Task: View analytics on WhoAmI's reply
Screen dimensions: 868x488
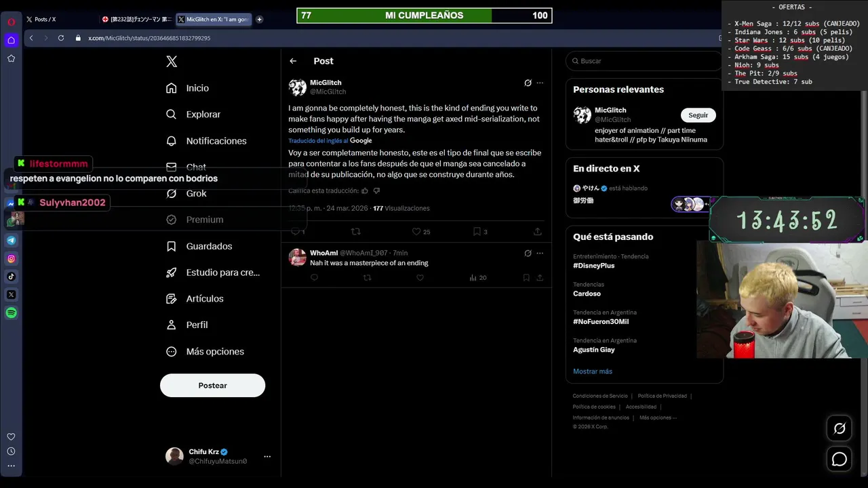Action: click(478, 277)
